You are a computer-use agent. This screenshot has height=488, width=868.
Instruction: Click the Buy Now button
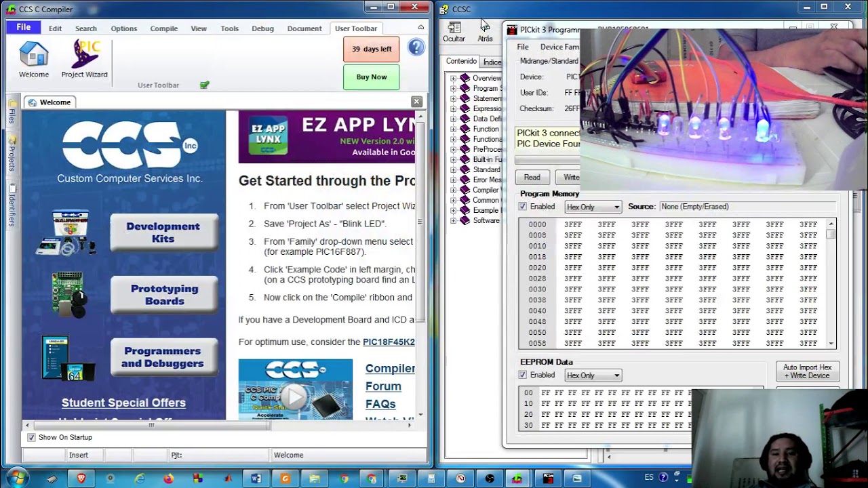point(371,77)
